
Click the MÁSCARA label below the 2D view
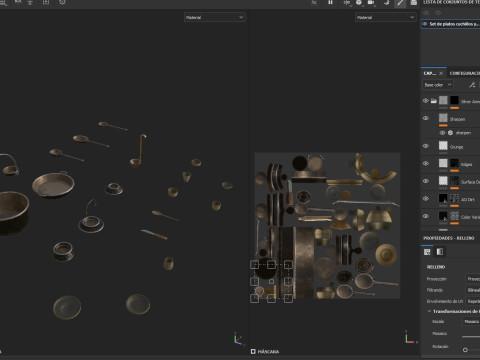(x=268, y=351)
